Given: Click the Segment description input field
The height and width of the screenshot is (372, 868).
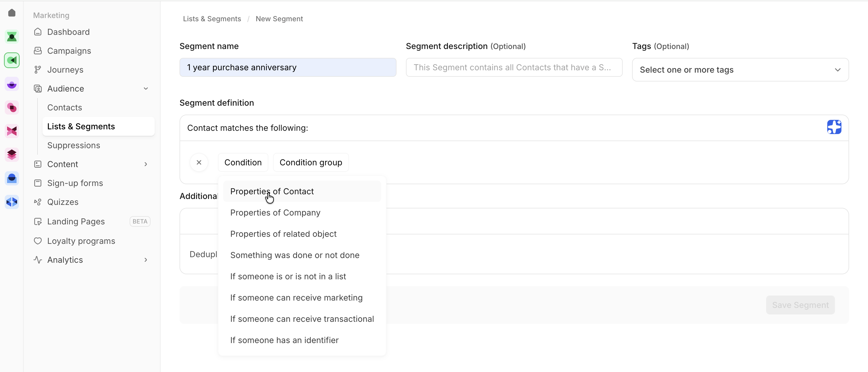Looking at the screenshot, I should tap(513, 67).
